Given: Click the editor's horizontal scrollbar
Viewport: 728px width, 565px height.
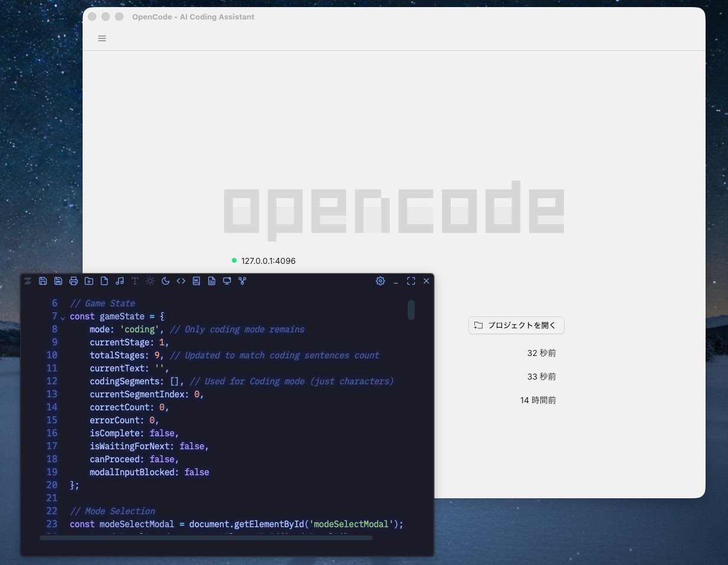Looking at the screenshot, I should pos(206,538).
